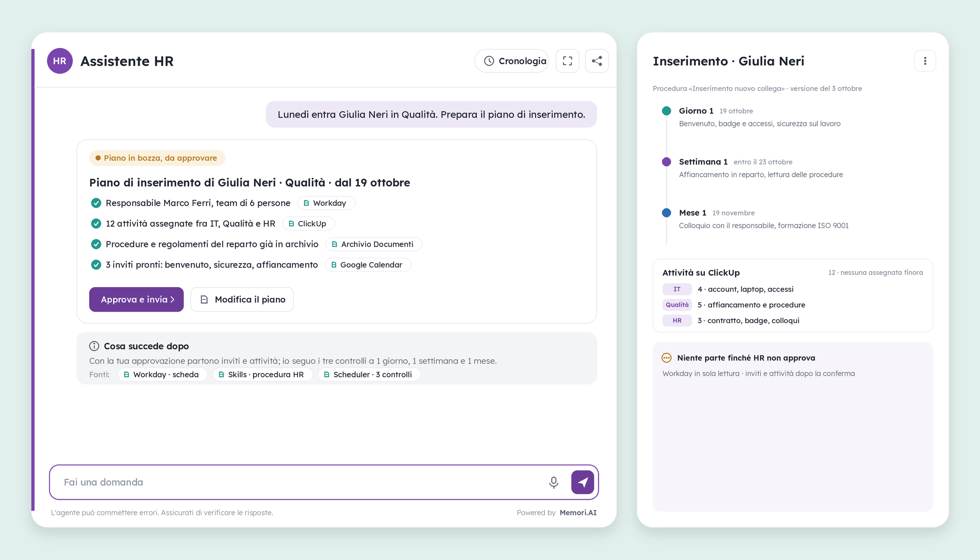Viewport: 980px width, 560px height.
Task: Click the Qualità tag in ClickUp activities
Action: click(677, 305)
